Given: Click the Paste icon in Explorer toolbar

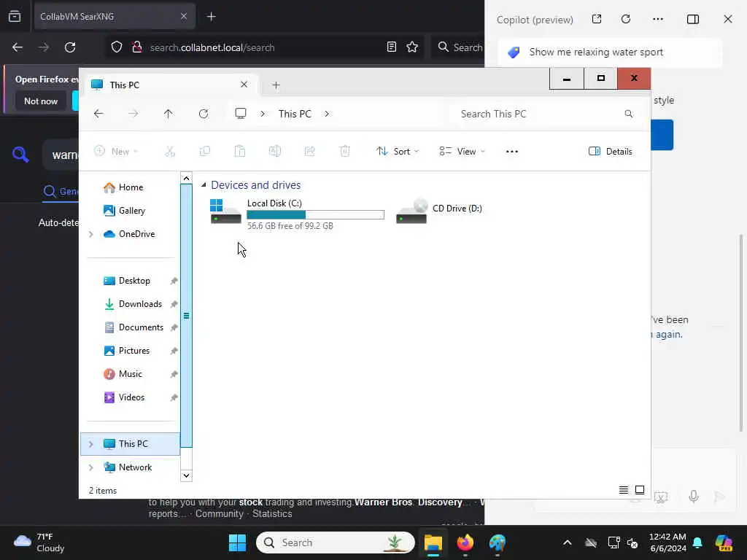Looking at the screenshot, I should click(x=240, y=152).
